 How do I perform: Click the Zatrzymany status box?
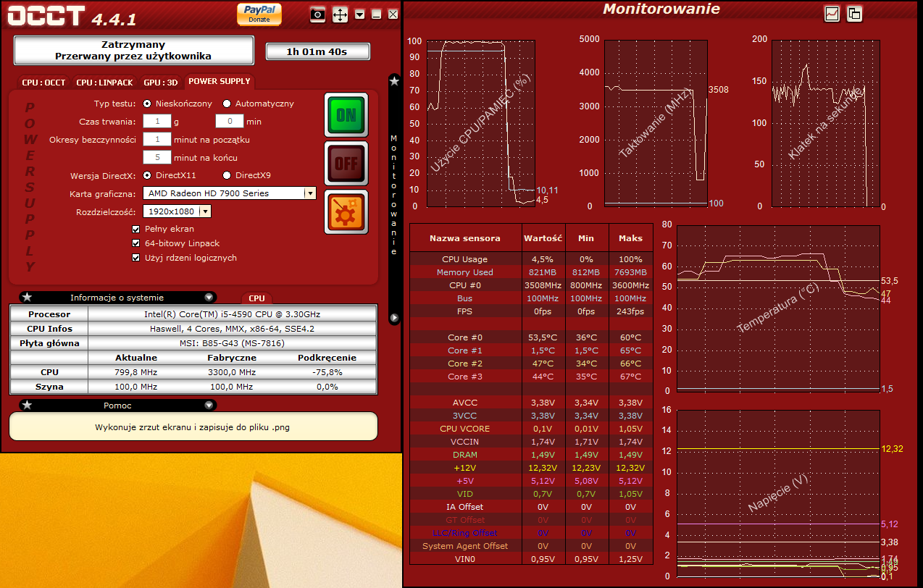[x=134, y=50]
